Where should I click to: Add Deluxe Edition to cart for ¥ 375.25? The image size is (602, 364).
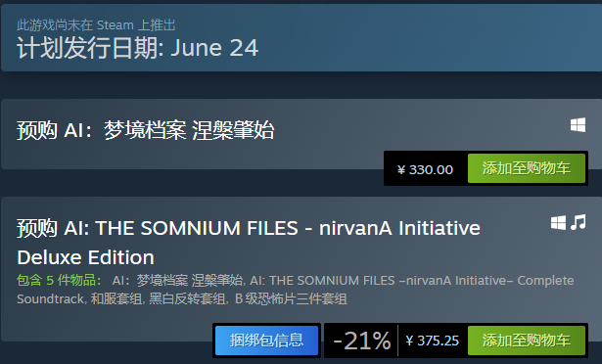[x=527, y=341]
